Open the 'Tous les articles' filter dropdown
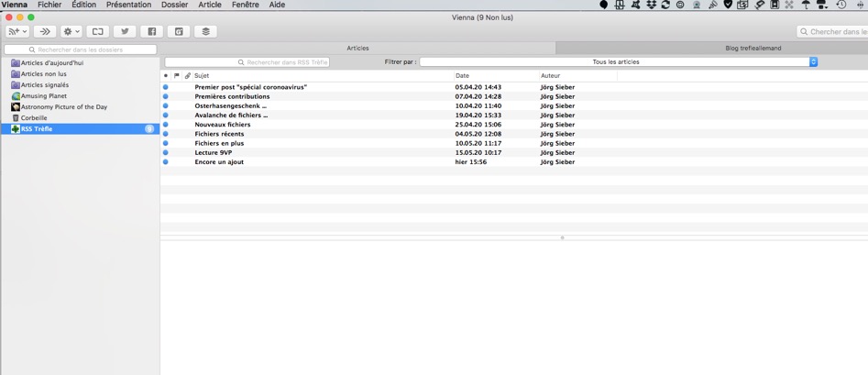 (618, 62)
